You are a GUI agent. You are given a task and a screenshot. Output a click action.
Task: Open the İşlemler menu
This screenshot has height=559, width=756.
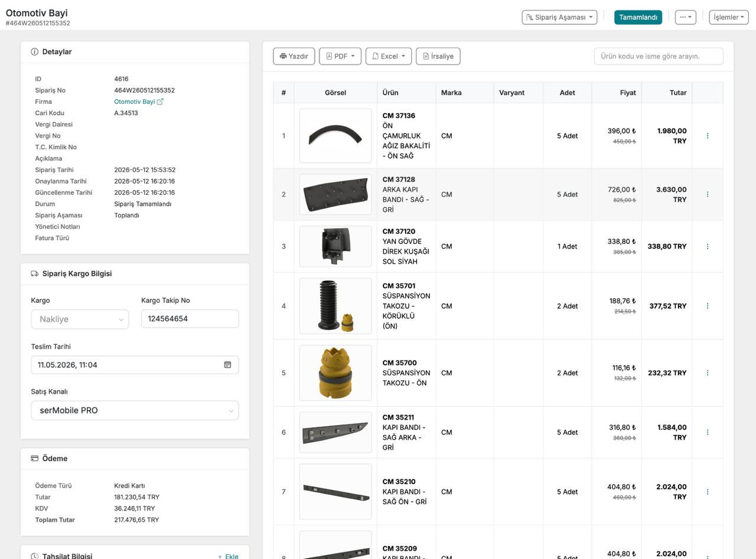[x=728, y=17]
